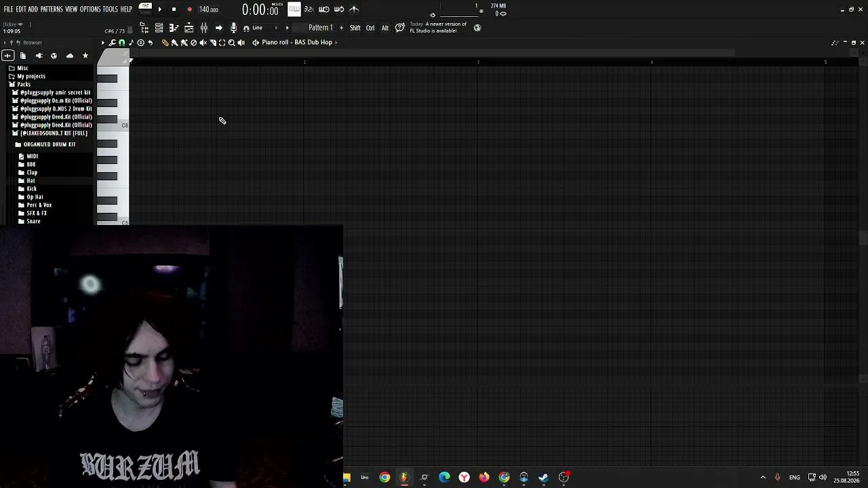Open the PATTERNS menu
The image size is (868, 488).
point(52,9)
